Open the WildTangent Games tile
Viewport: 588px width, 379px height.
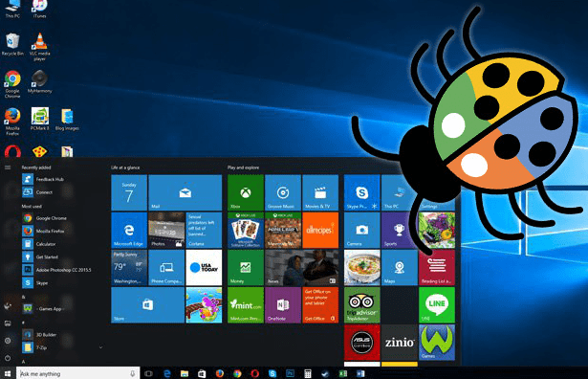437,343
